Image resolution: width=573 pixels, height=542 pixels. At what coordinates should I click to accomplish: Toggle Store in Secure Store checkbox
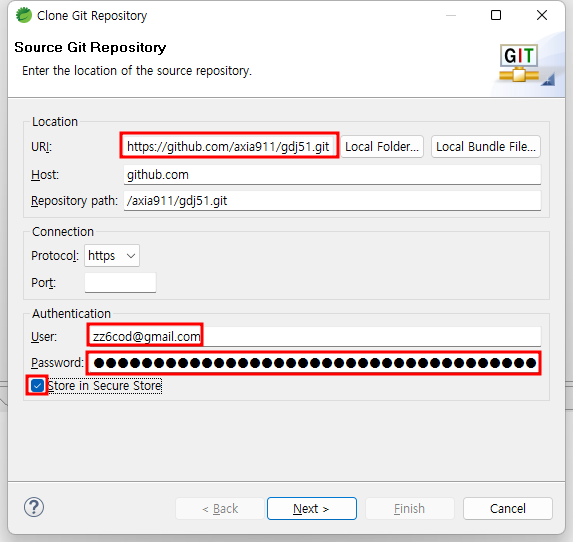pos(37,385)
